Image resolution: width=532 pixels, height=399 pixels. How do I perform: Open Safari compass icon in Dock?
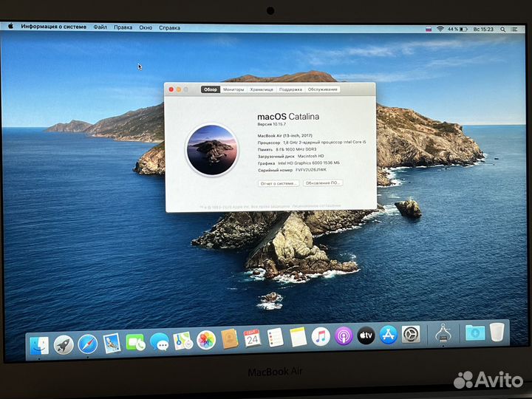[x=88, y=344]
